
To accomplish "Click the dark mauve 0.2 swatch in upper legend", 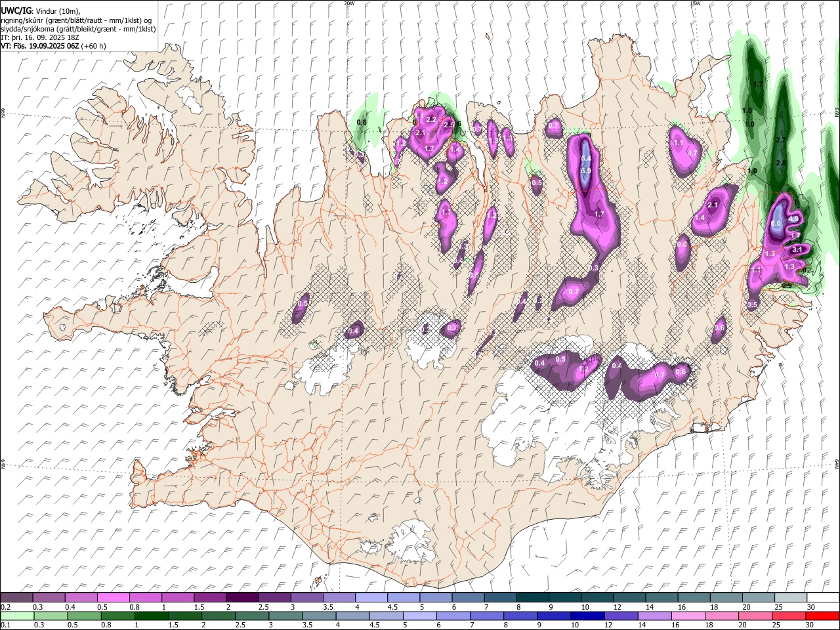I will pos(17,598).
